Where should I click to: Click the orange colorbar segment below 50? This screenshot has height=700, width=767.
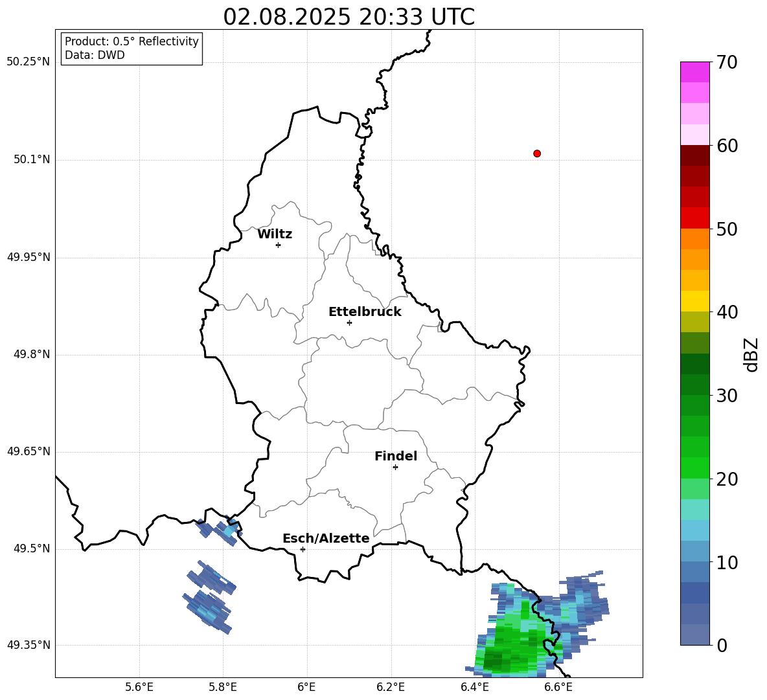(695, 238)
